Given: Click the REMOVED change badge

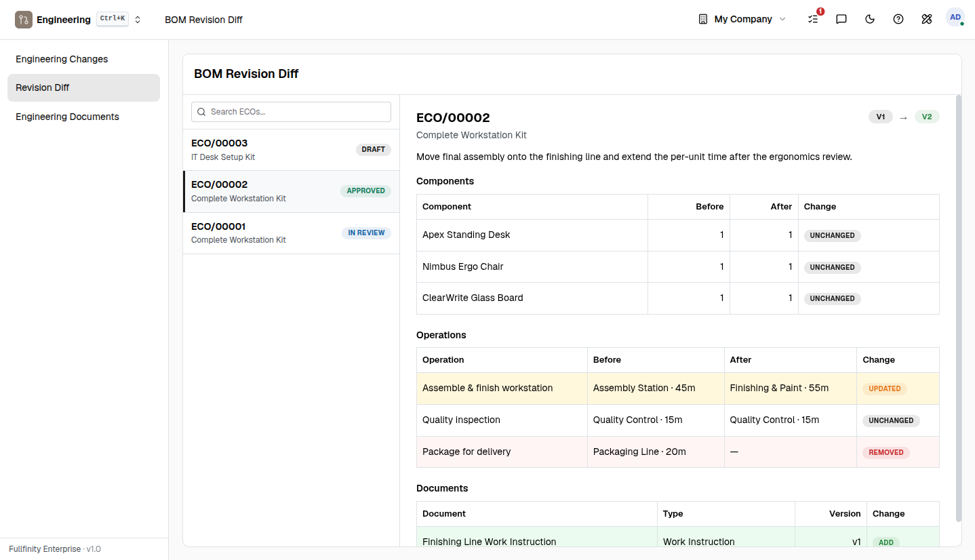Looking at the screenshot, I should pyautogui.click(x=886, y=452).
